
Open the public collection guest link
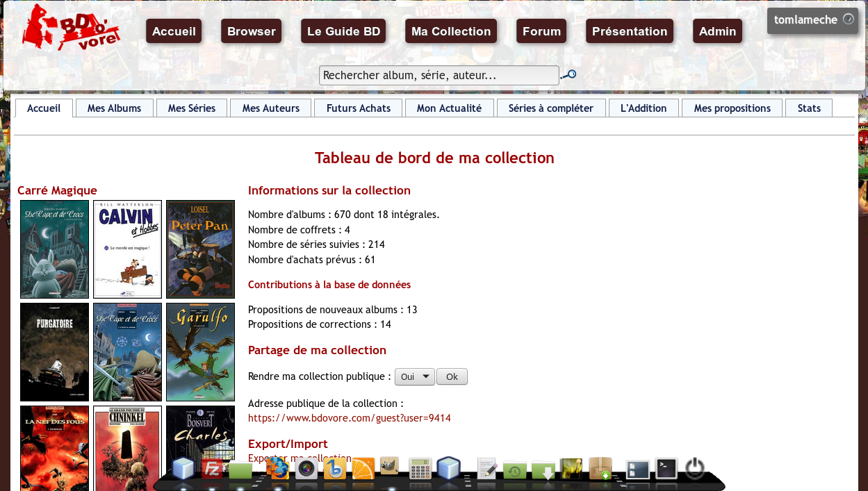[350, 418]
